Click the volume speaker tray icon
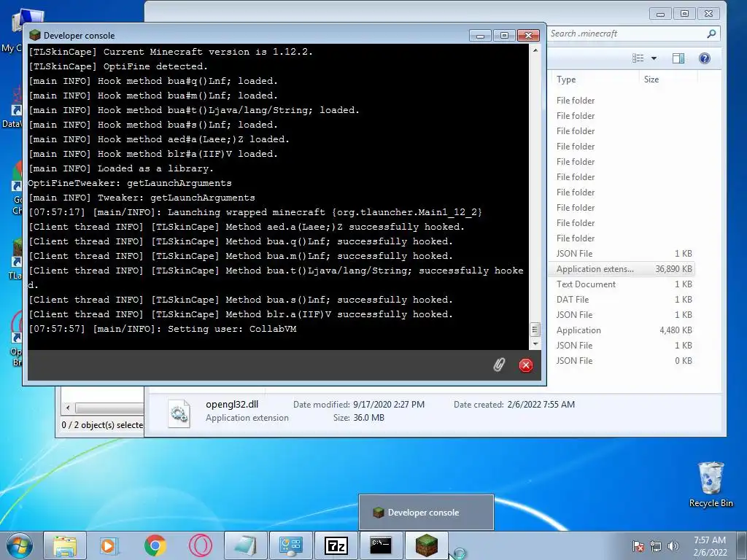This screenshot has height=560, width=747. [673, 546]
